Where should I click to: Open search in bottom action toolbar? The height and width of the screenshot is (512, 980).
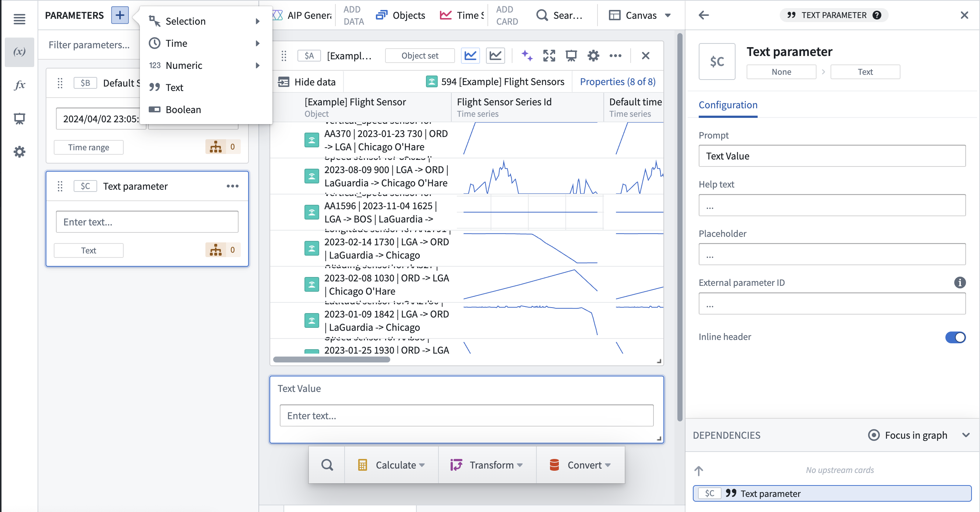(327, 465)
